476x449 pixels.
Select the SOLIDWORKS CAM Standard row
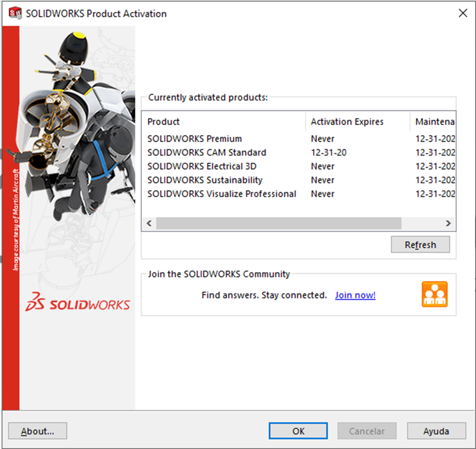[x=299, y=152]
